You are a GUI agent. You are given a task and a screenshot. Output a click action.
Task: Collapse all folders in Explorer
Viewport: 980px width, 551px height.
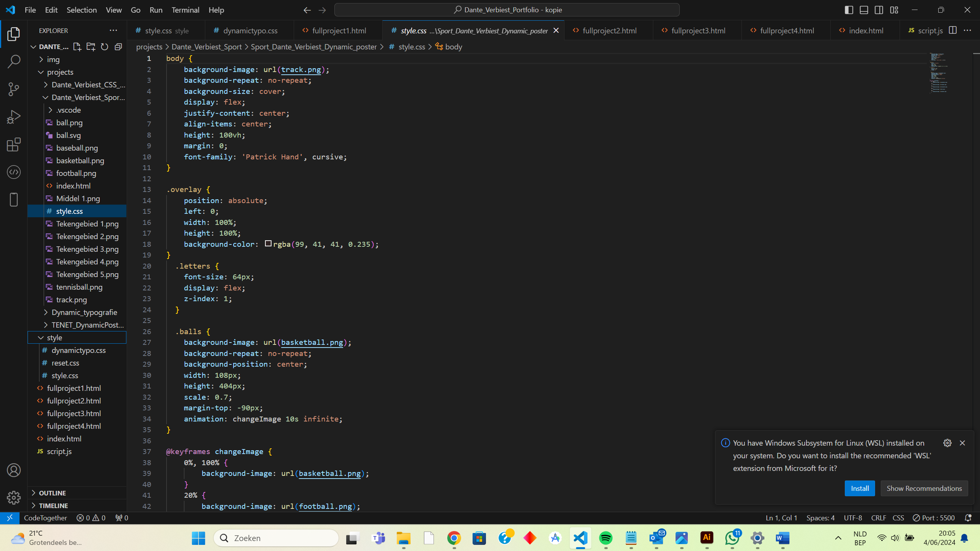click(118, 47)
